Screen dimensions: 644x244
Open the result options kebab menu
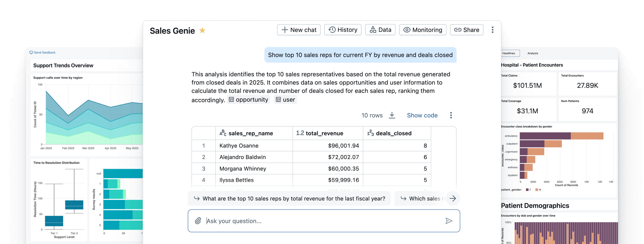pyautogui.click(x=451, y=115)
